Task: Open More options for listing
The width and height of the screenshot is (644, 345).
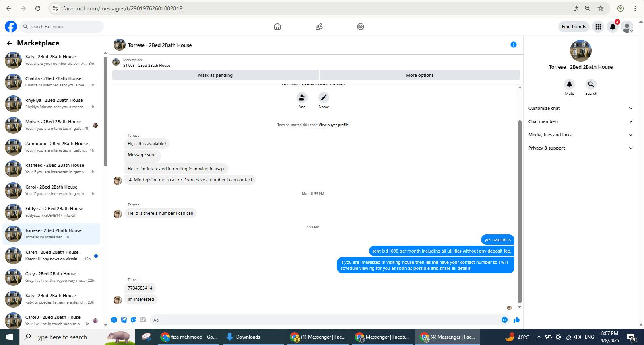Action: tap(420, 75)
